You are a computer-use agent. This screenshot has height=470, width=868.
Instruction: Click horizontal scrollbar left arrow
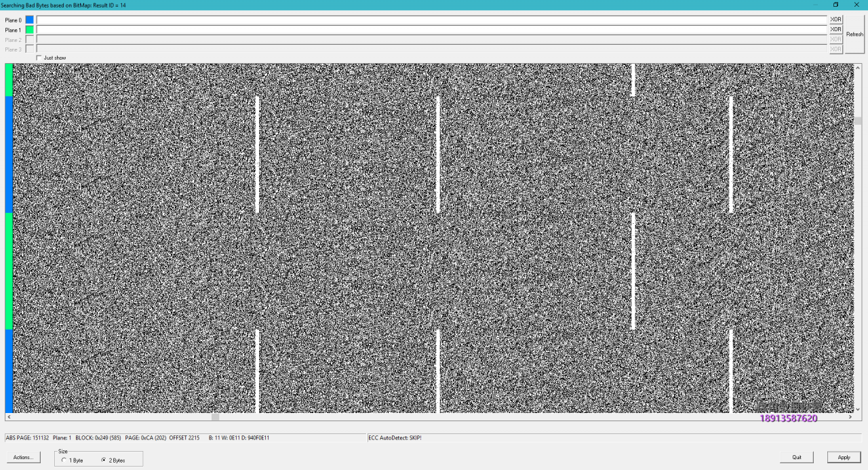tap(8, 416)
